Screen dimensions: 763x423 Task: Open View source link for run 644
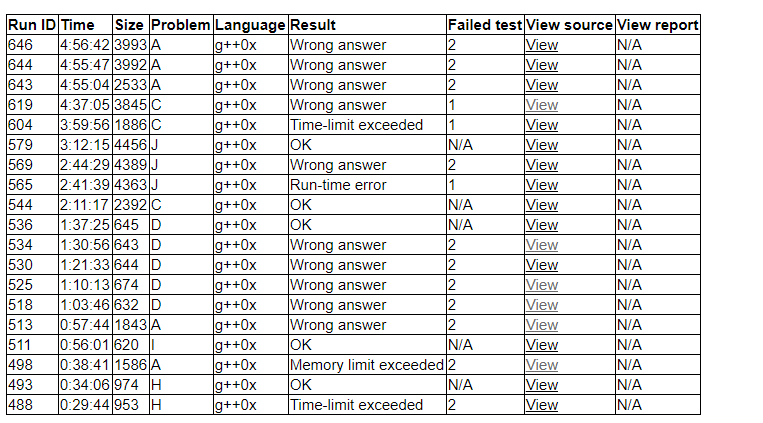541,65
